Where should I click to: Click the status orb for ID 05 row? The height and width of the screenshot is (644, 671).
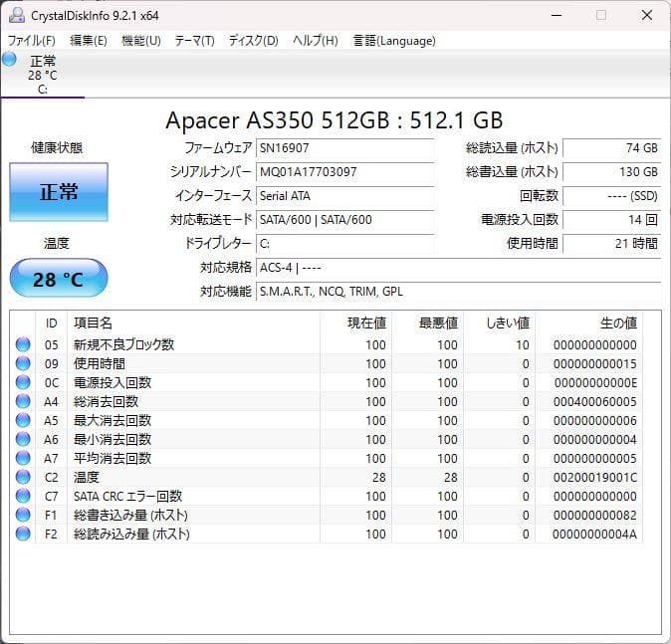click(23, 344)
